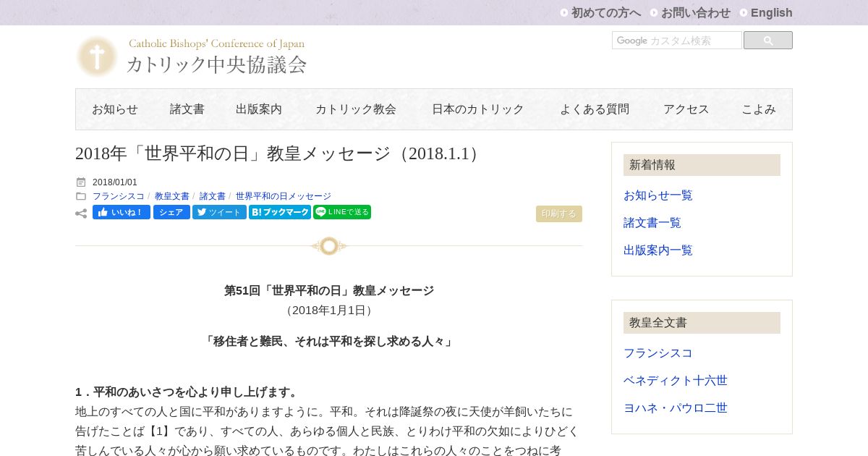The image size is (868, 456).
Task: Tweet this page with ツイート button
Action: pos(219,212)
